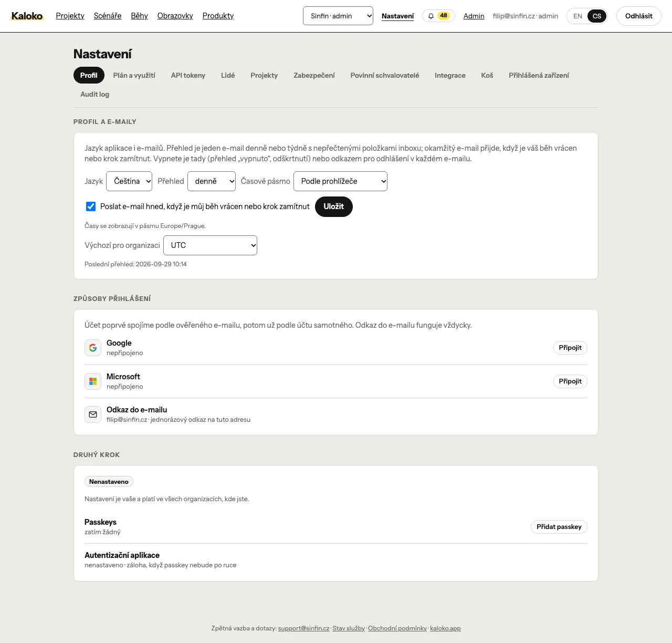This screenshot has height=643, width=672.
Task: Open the Přihlášená zařízení tab
Action: [x=539, y=75]
